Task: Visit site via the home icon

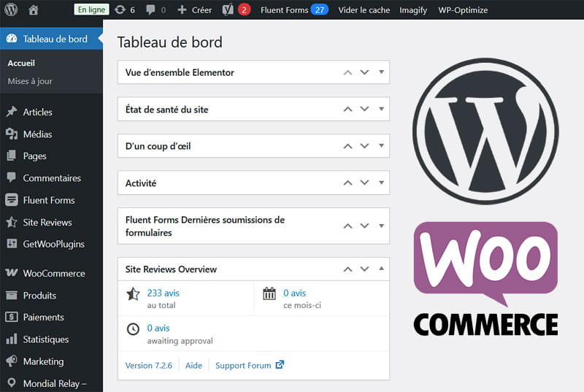Action: 33,10
